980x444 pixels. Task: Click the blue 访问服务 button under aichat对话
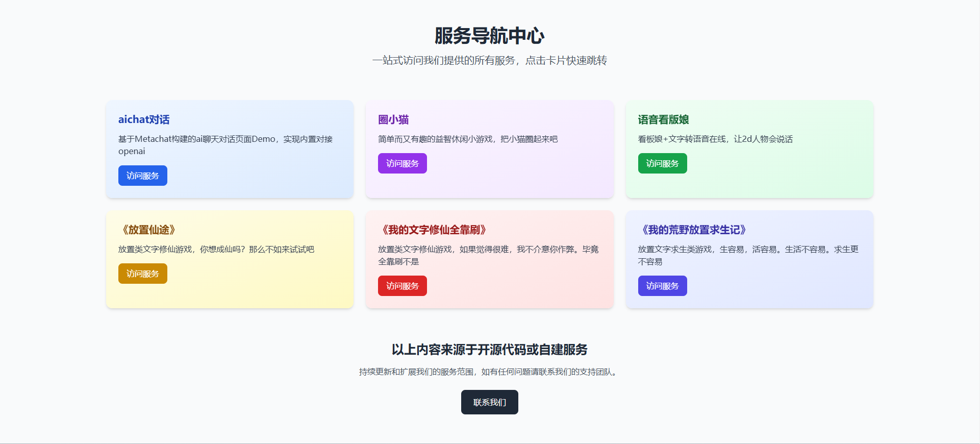pyautogui.click(x=142, y=176)
